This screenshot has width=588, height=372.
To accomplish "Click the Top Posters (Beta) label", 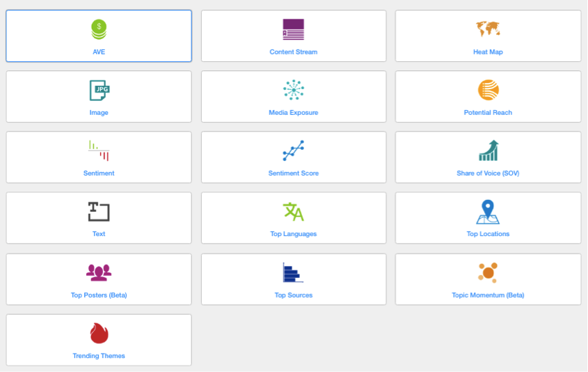I will 99,295.
